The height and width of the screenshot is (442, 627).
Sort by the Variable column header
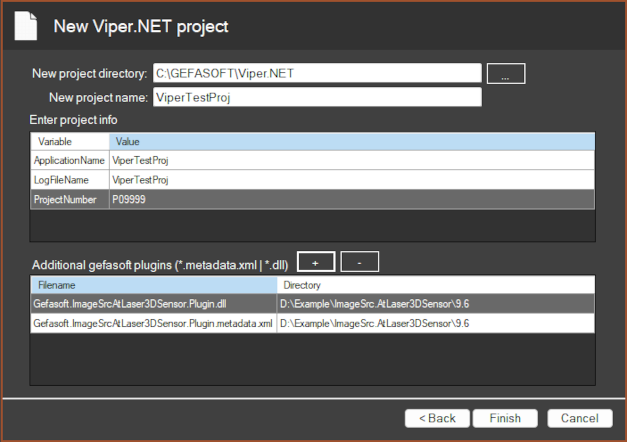(x=70, y=142)
